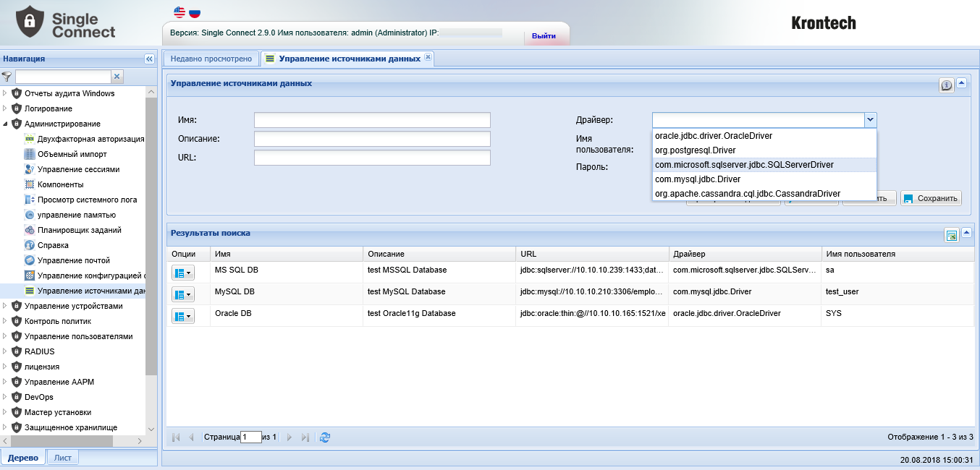Click the Драйвер combo input field
Screen dimensions: 980x470
(758, 120)
